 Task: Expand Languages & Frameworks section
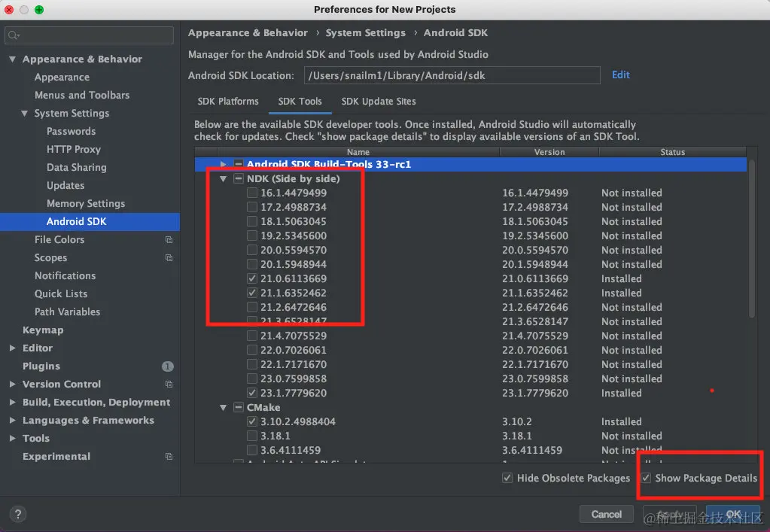tap(12, 420)
